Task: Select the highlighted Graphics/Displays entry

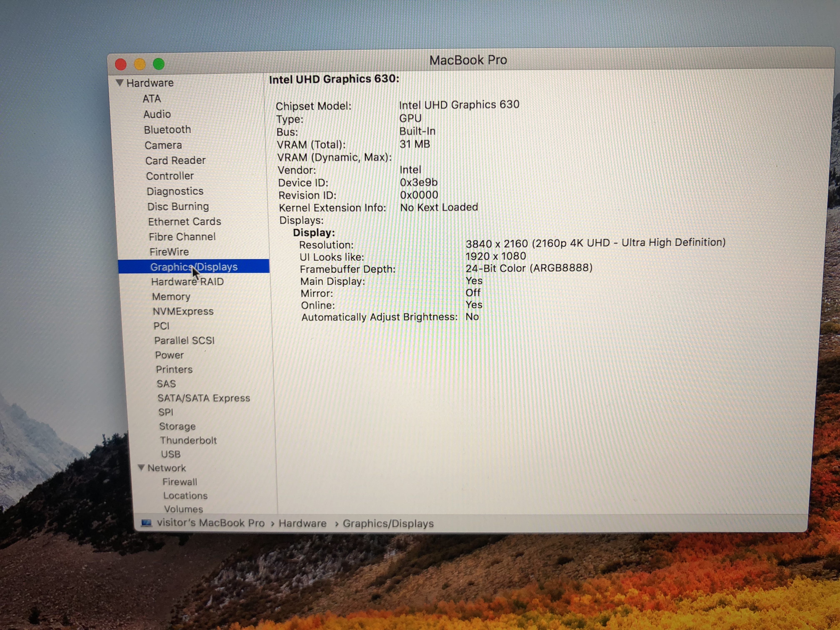Action: tap(194, 267)
